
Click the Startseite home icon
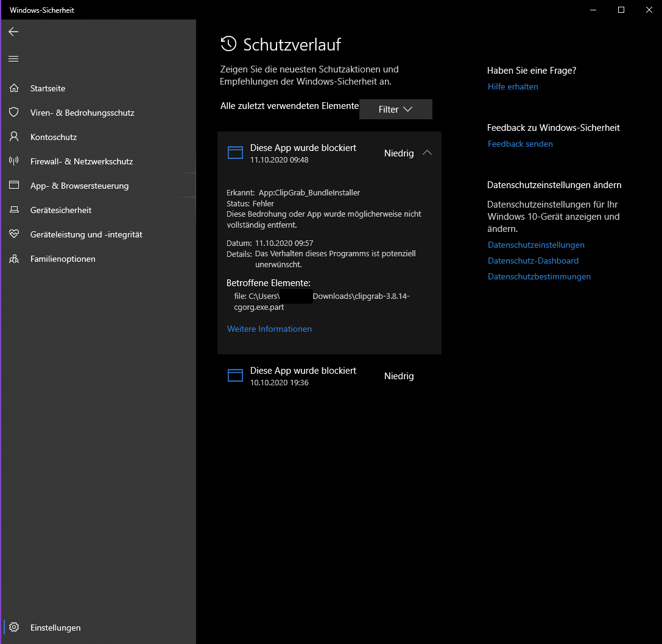click(14, 88)
